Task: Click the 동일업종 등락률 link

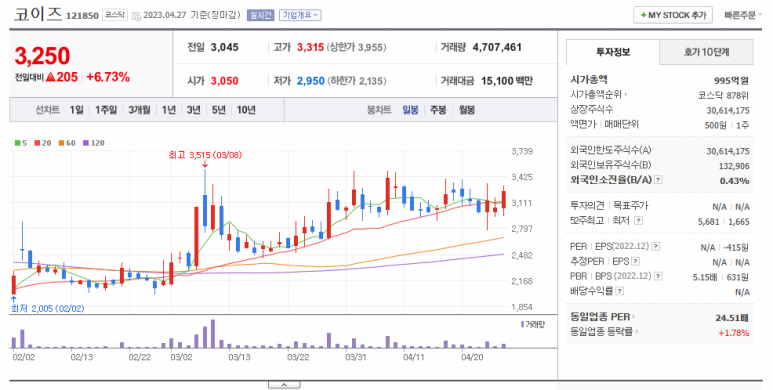Action: pos(603,332)
